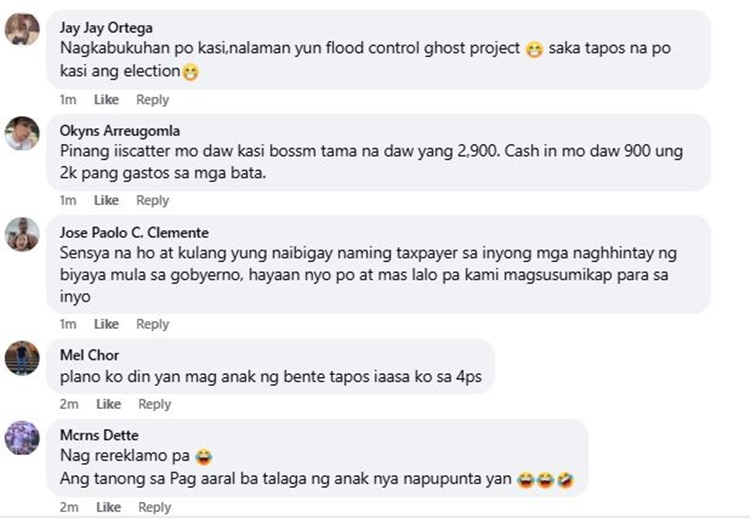Like Mel Chor's comment about 4ps

[x=109, y=404]
